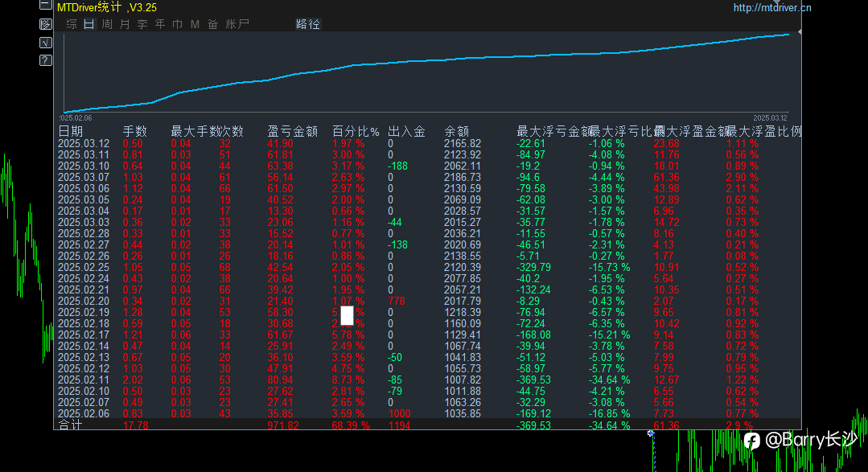
Task: Click the floating profit value 23.68
Action: click(667, 143)
